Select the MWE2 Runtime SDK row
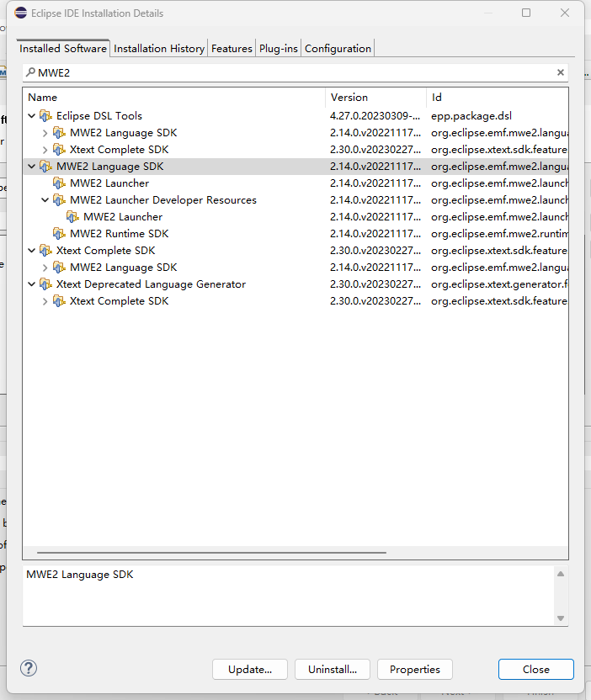 coord(295,234)
